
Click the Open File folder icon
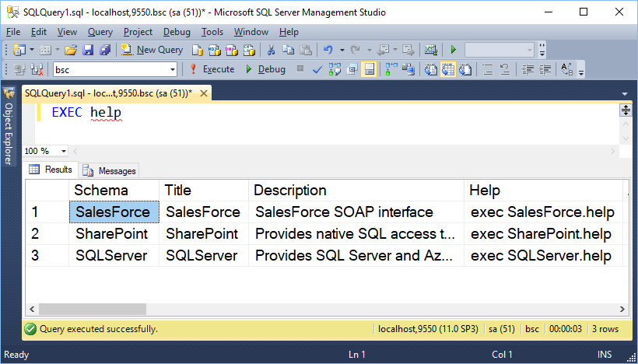click(x=71, y=50)
